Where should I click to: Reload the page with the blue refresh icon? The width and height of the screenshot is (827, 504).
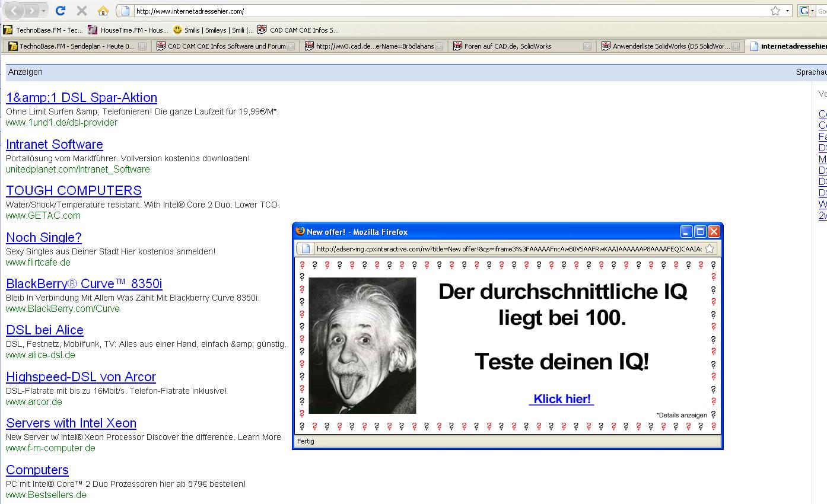[60, 11]
